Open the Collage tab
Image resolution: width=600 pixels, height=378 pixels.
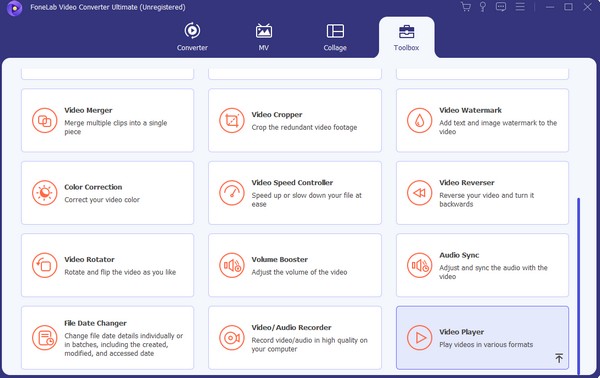(x=335, y=37)
